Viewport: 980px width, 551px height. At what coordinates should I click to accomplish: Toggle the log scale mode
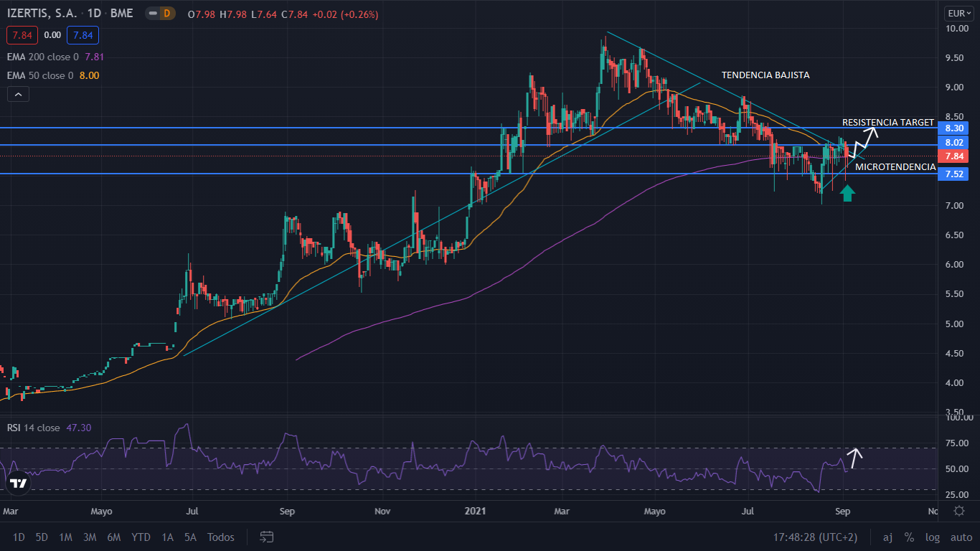(932, 537)
